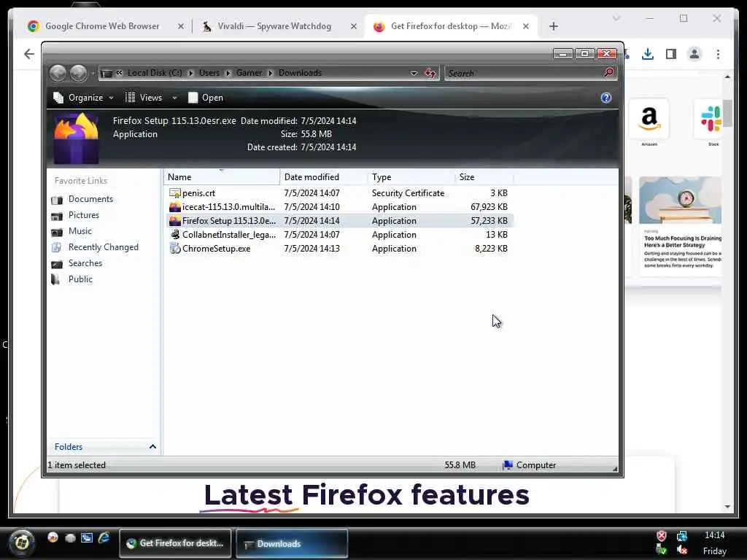Image resolution: width=747 pixels, height=560 pixels.
Task: Select the icecat-115.13.0.multila... file name
Action: coord(228,207)
